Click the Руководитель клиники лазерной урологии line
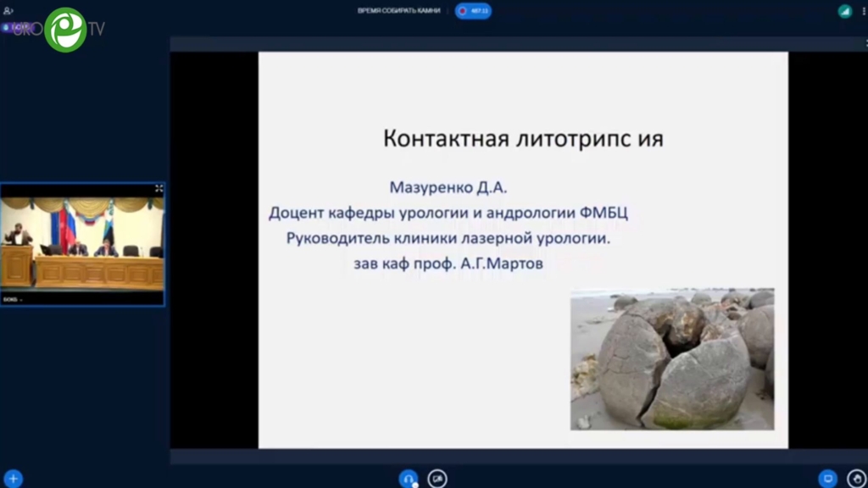This screenshot has width=868, height=488. tap(448, 238)
